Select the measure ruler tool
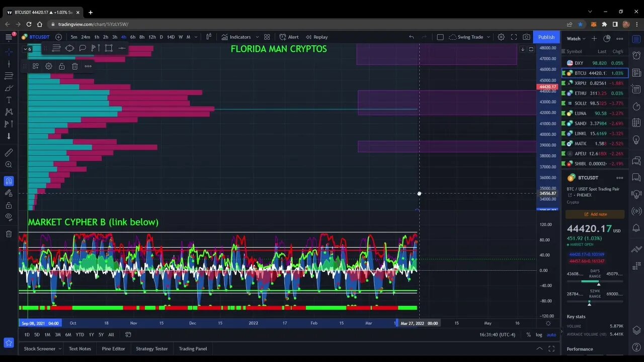 click(9, 152)
